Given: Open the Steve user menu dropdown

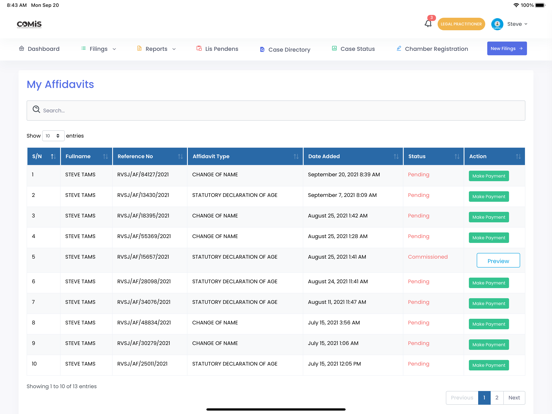Looking at the screenshot, I should (518, 24).
